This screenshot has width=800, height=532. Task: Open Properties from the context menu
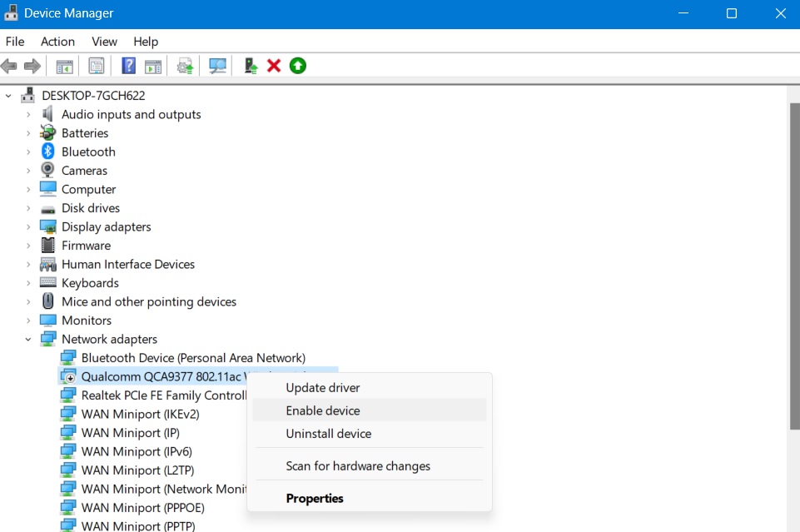coord(315,498)
